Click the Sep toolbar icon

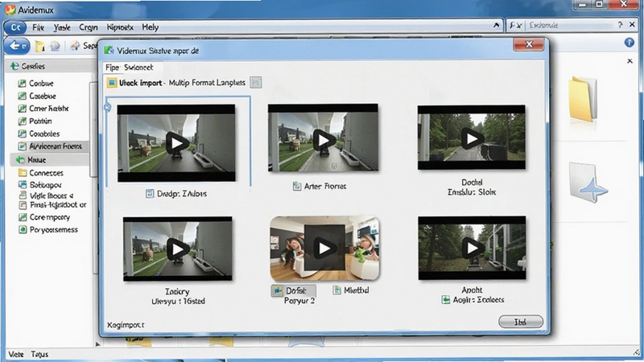tap(75, 46)
